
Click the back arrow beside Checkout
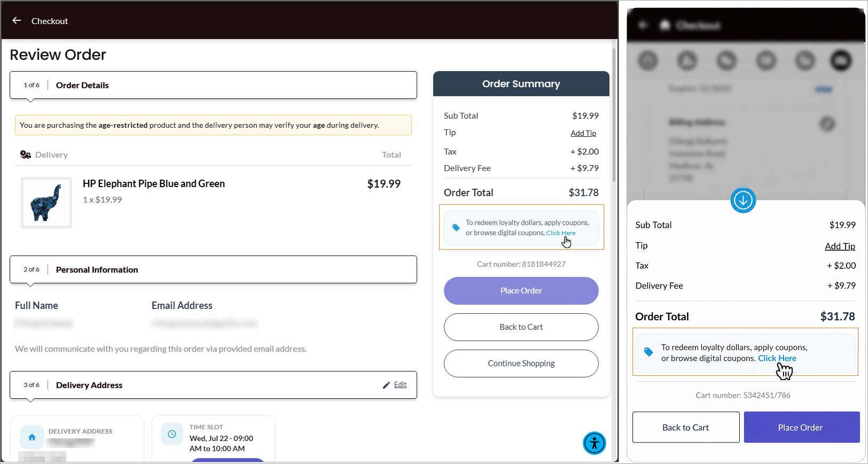17,20
